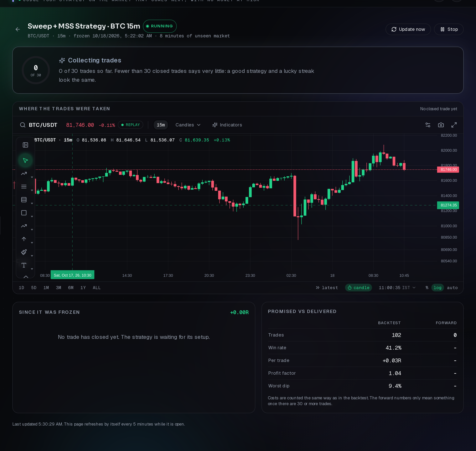Open the Candles chart type dropdown
This screenshot has width=476, height=451.
pos(188,125)
